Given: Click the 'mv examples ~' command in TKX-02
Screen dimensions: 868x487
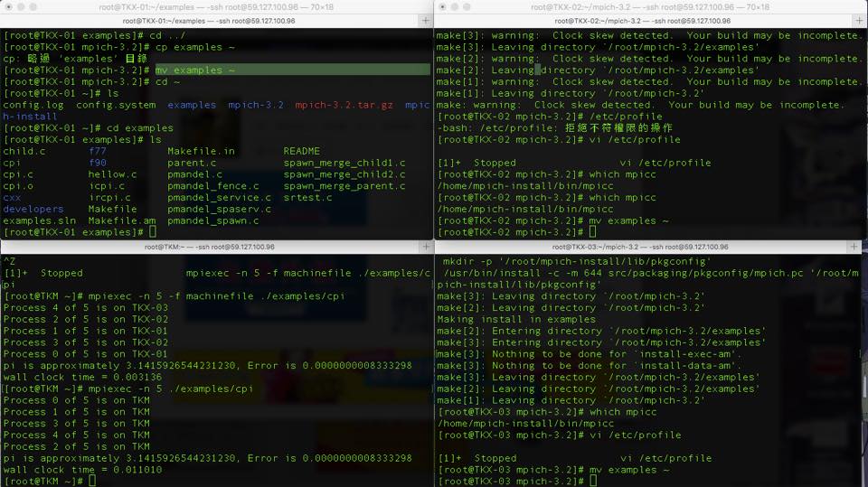Looking at the screenshot, I should click(629, 220).
